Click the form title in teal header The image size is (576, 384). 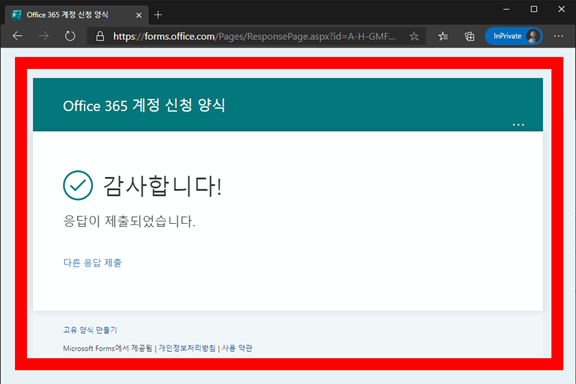[144, 106]
